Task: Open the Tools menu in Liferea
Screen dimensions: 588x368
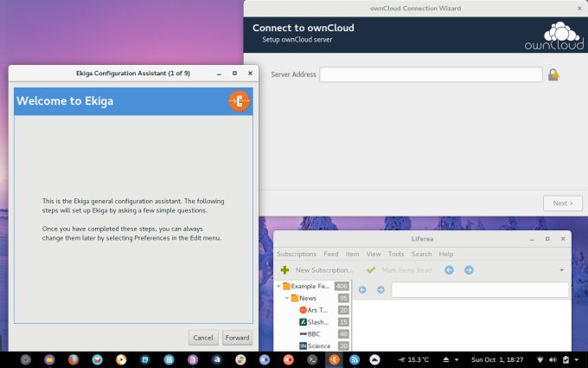Action: [x=396, y=254]
